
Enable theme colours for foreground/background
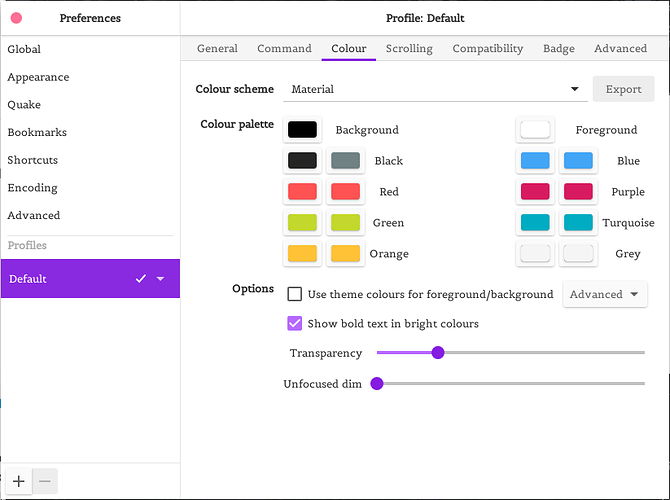[x=295, y=294]
